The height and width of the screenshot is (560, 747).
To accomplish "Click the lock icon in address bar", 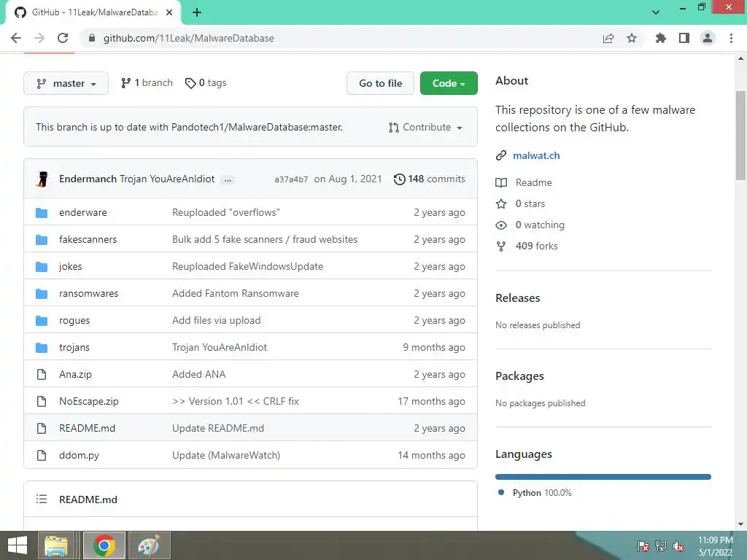I will (92, 38).
